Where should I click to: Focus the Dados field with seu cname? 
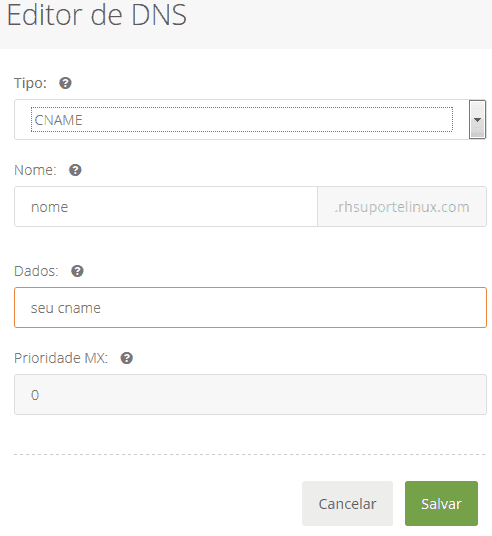pos(250,308)
